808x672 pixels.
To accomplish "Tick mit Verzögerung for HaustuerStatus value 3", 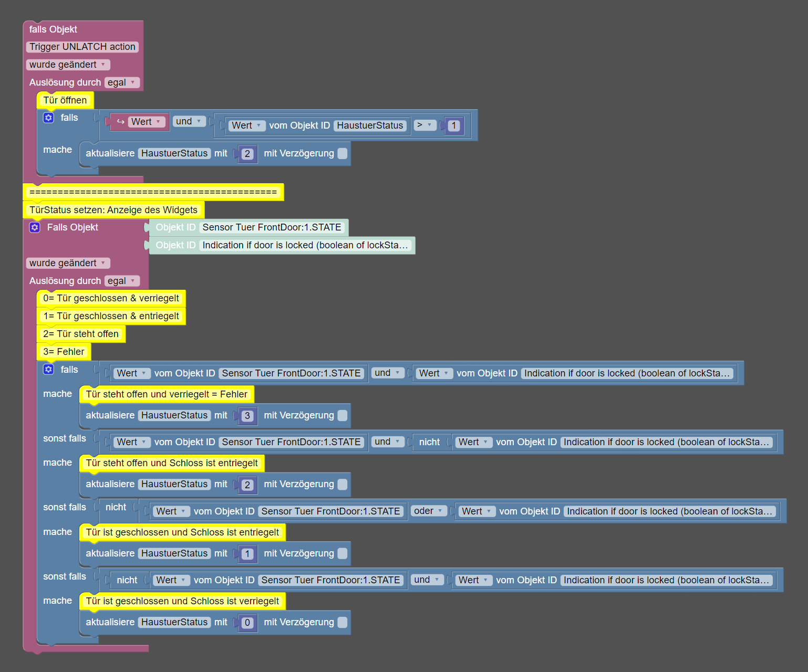I will 342,415.
